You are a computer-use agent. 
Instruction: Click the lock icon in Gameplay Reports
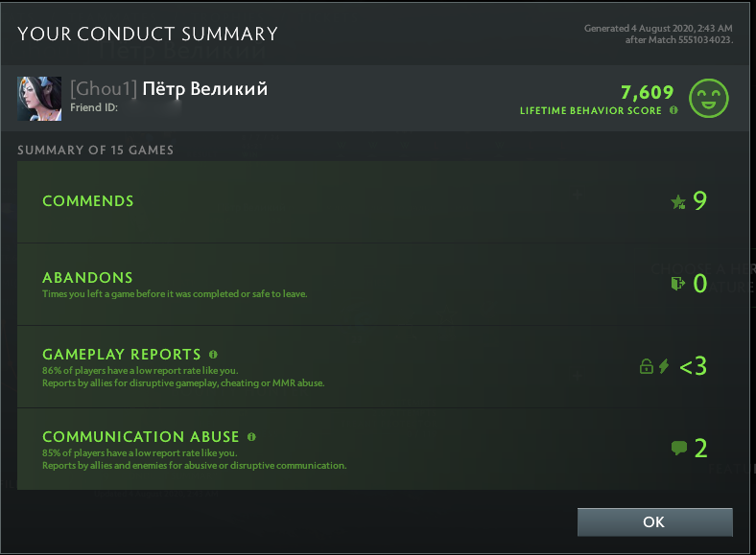coord(646,366)
